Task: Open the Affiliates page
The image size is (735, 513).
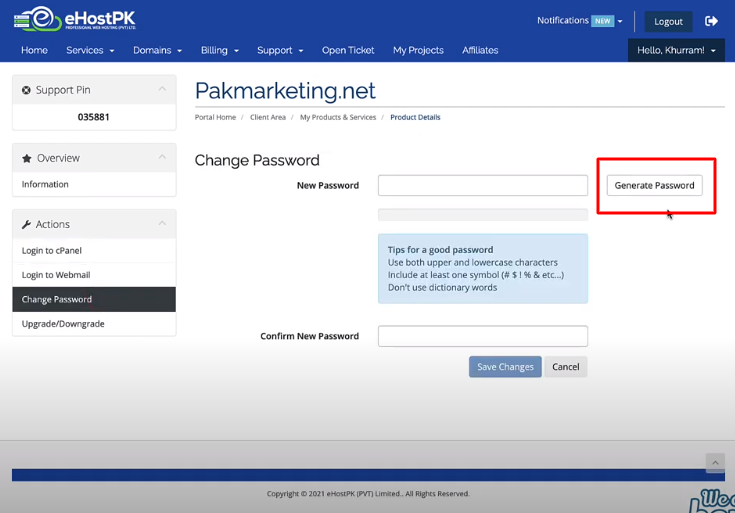Action: pos(480,50)
